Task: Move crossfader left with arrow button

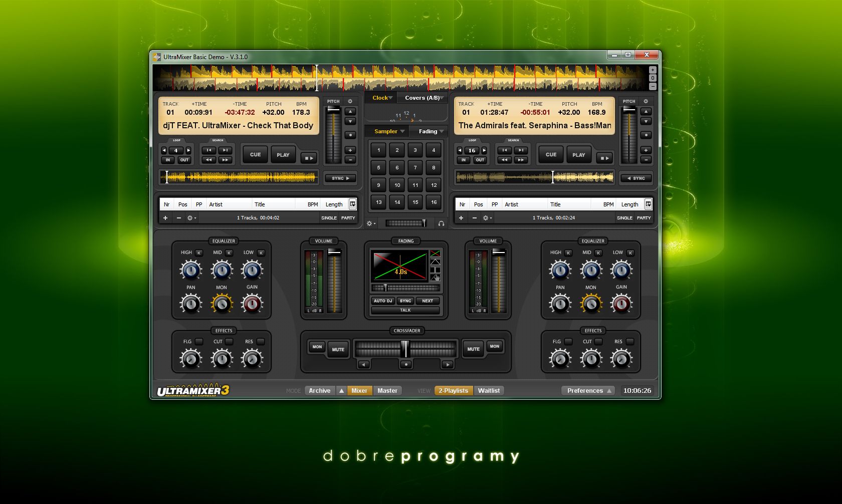Action: point(364,364)
